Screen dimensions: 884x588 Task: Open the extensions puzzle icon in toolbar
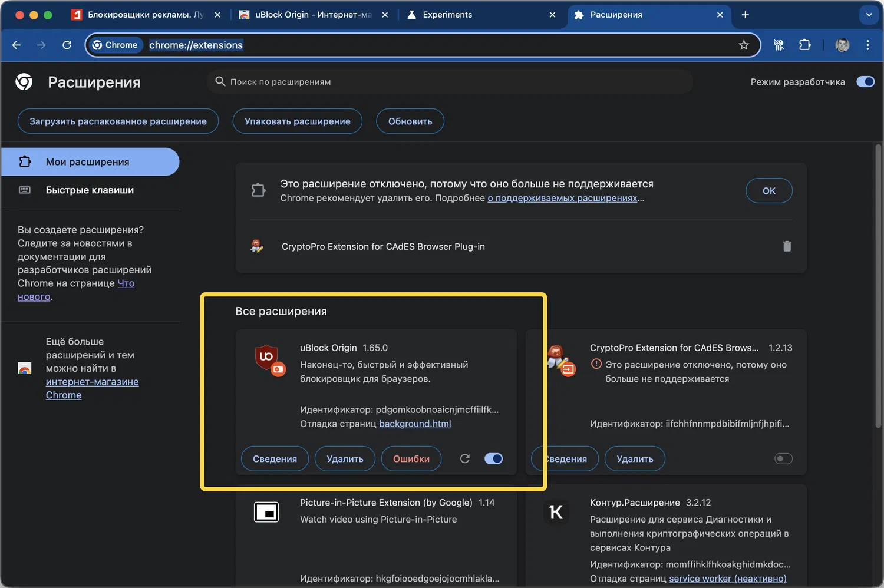pos(804,45)
